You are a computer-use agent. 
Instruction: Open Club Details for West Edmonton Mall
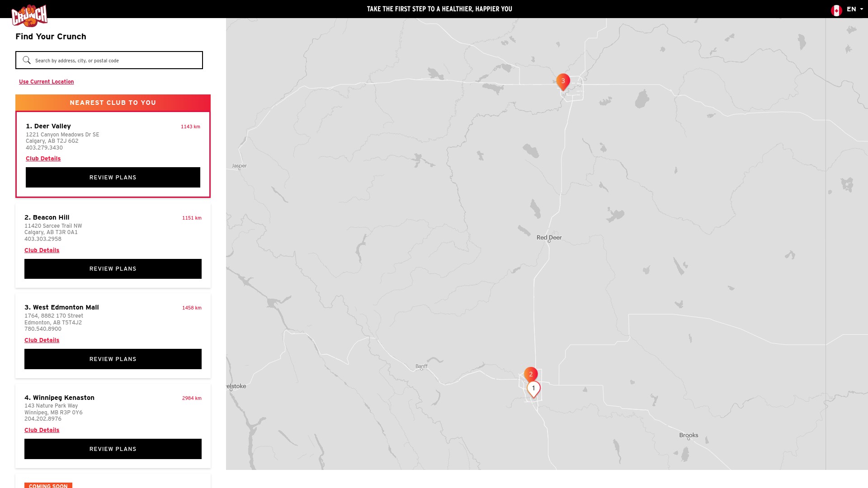click(42, 340)
